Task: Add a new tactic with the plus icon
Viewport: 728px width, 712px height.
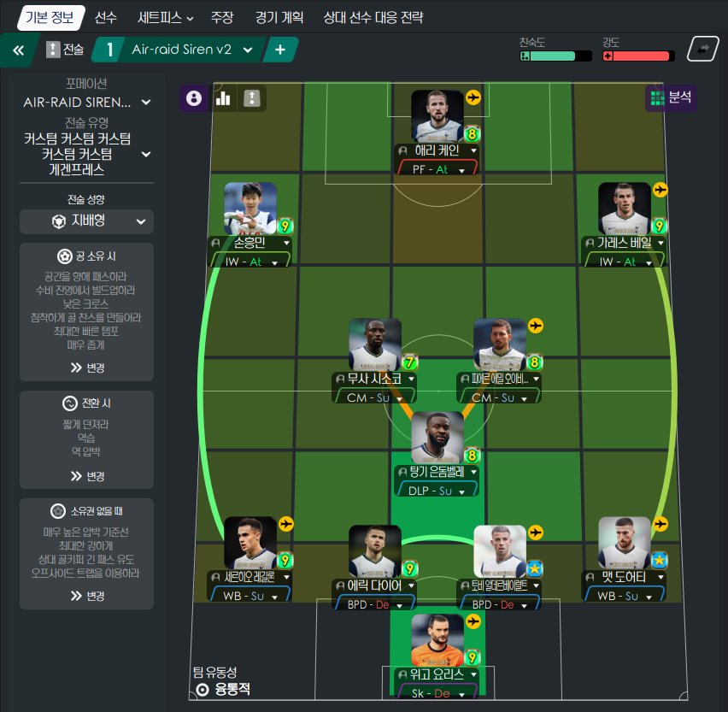Action: pos(280,50)
